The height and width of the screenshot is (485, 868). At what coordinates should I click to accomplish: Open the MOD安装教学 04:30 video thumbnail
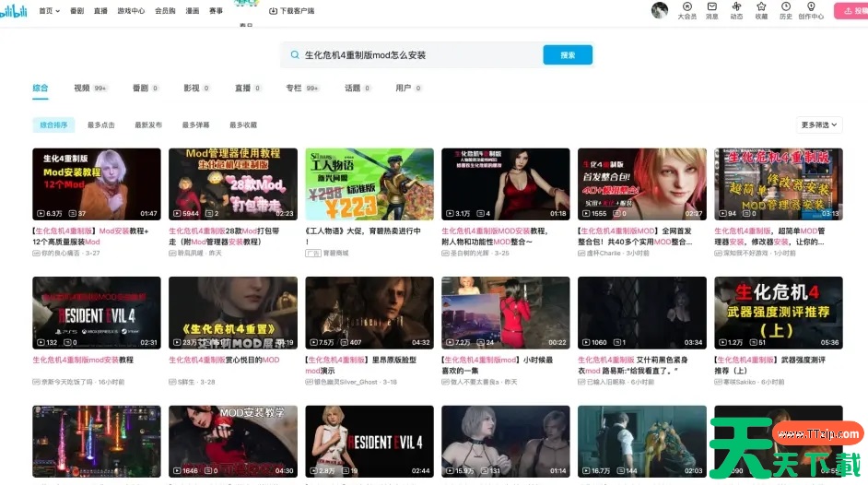233,442
